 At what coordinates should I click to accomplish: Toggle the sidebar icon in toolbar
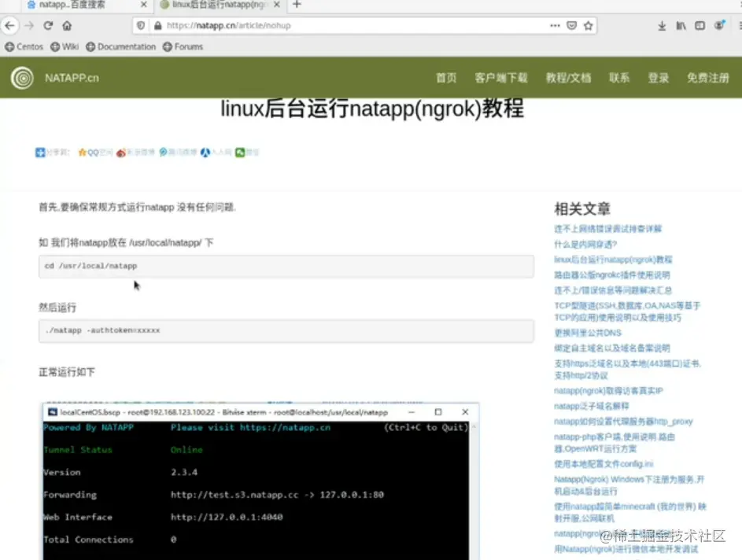(700, 25)
